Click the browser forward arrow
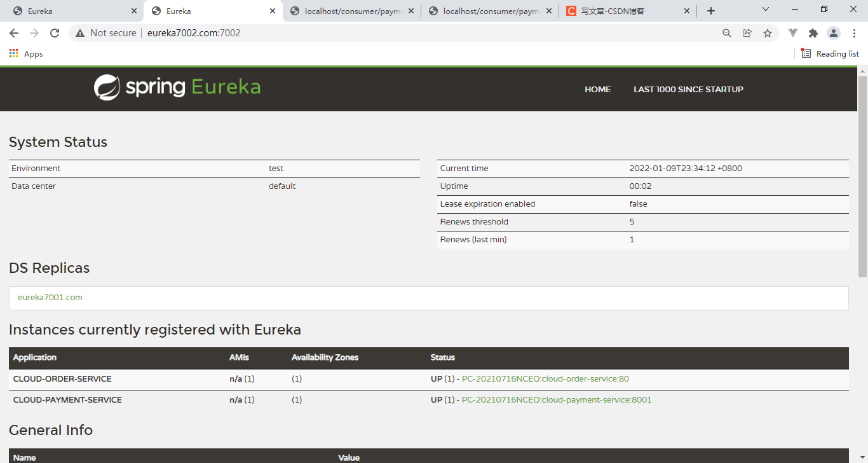The width and height of the screenshot is (868, 463). 34,33
